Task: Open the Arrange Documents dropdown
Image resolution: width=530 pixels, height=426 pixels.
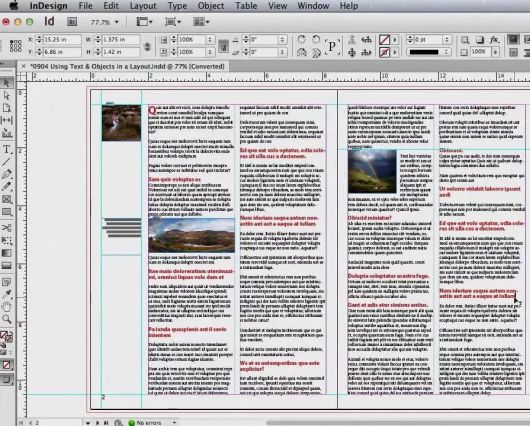Action: [x=201, y=22]
